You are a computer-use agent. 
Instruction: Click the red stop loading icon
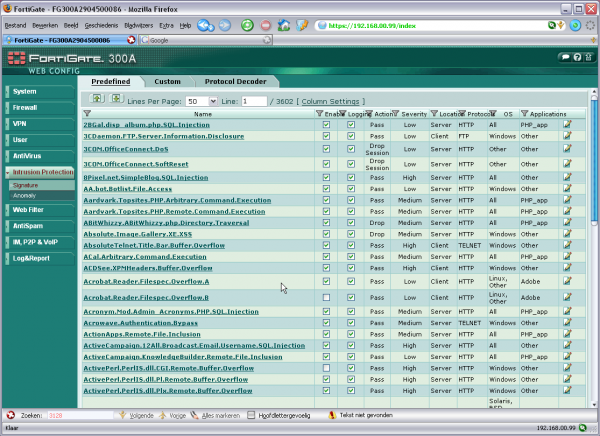[266, 26]
